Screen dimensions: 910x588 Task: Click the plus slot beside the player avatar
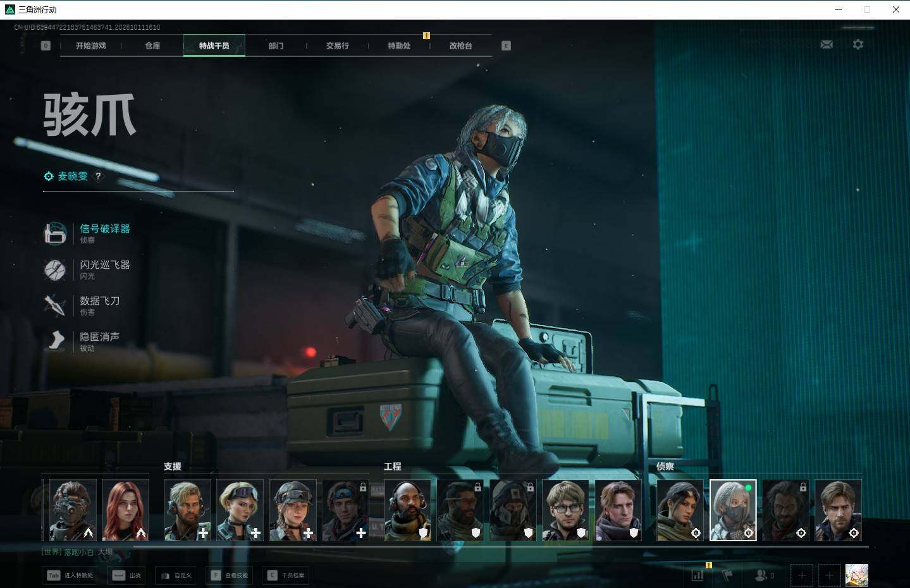click(x=829, y=575)
